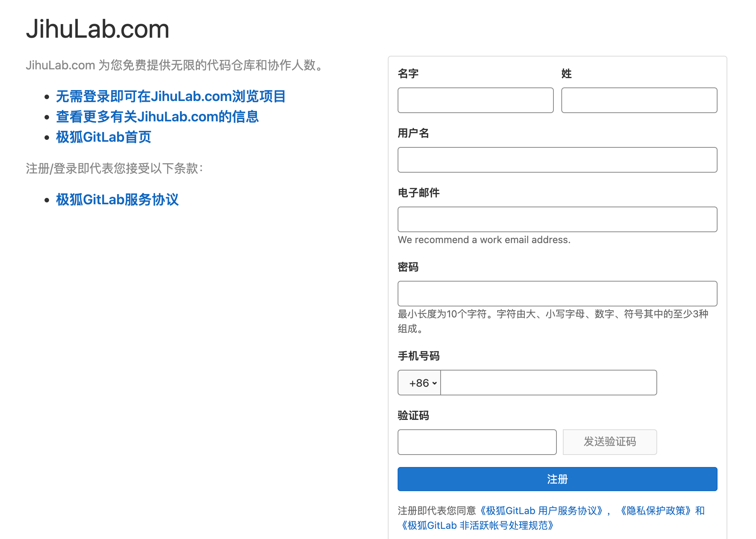Open the 《隐私保护政策》 privacy policy link

[656, 511]
